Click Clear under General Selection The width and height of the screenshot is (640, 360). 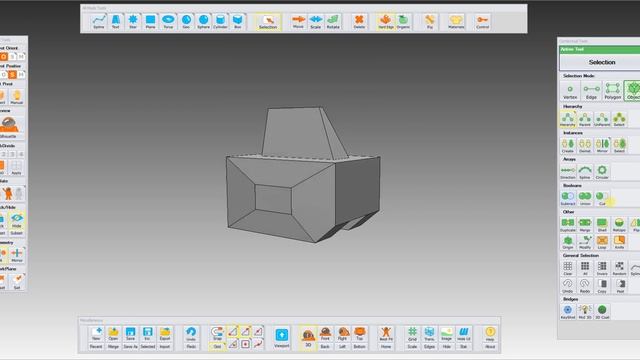tap(568, 269)
